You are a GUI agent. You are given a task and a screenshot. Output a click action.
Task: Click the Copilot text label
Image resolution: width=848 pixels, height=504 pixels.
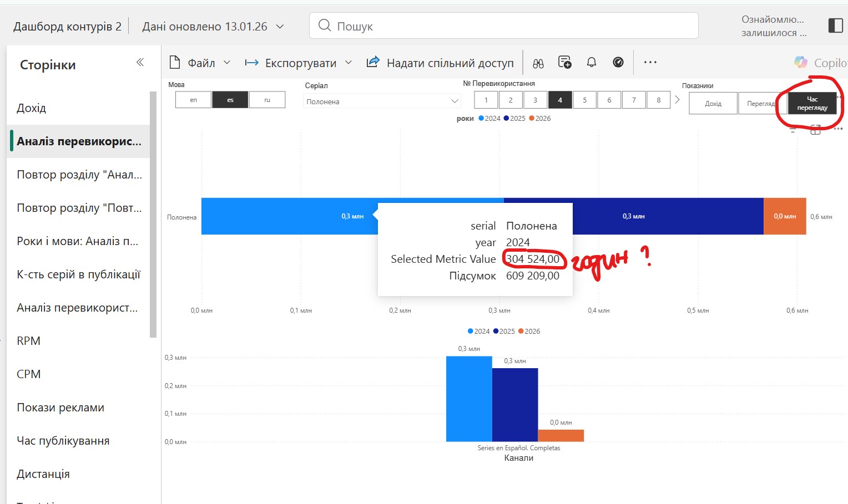click(831, 63)
